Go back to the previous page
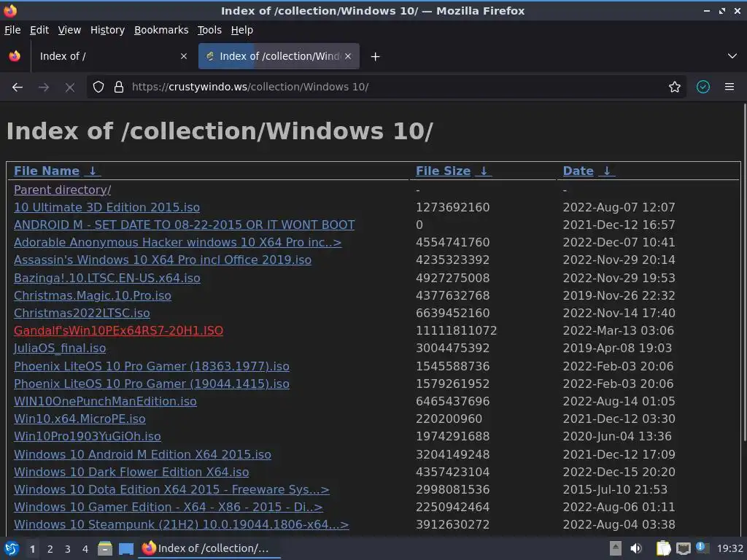 click(x=18, y=87)
